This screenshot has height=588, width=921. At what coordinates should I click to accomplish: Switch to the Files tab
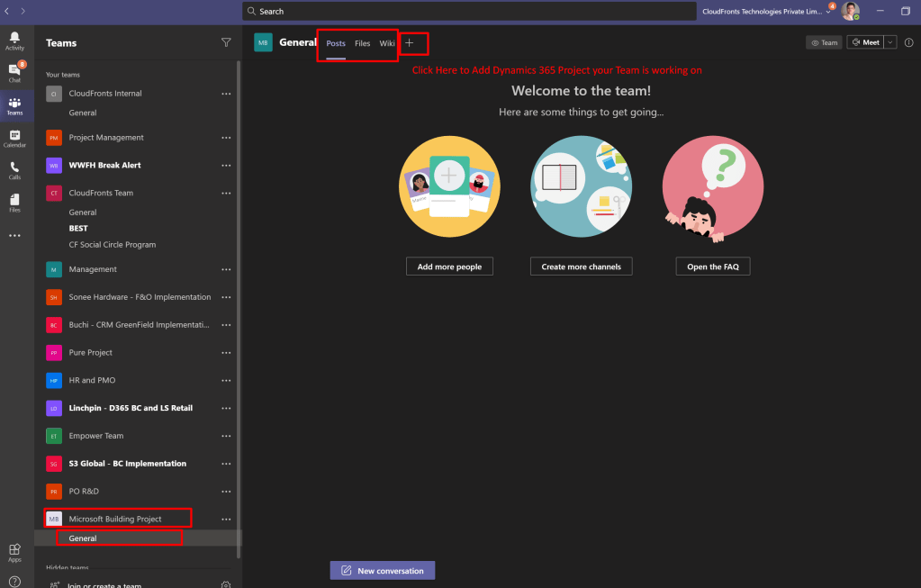pyautogui.click(x=362, y=43)
